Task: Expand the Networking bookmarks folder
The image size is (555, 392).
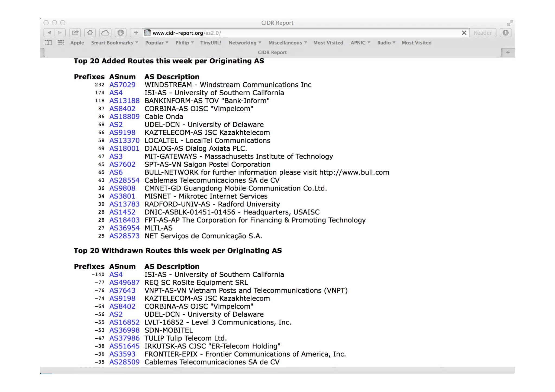Action: pyautogui.click(x=245, y=43)
